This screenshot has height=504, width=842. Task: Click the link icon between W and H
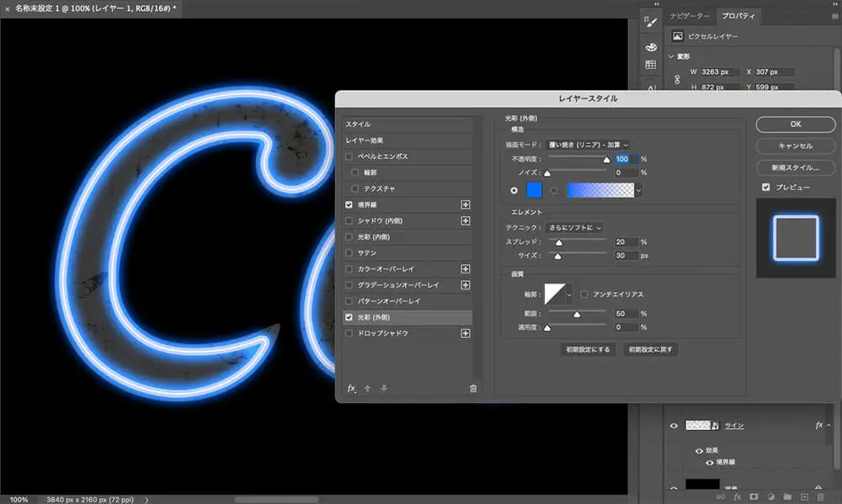click(x=678, y=79)
